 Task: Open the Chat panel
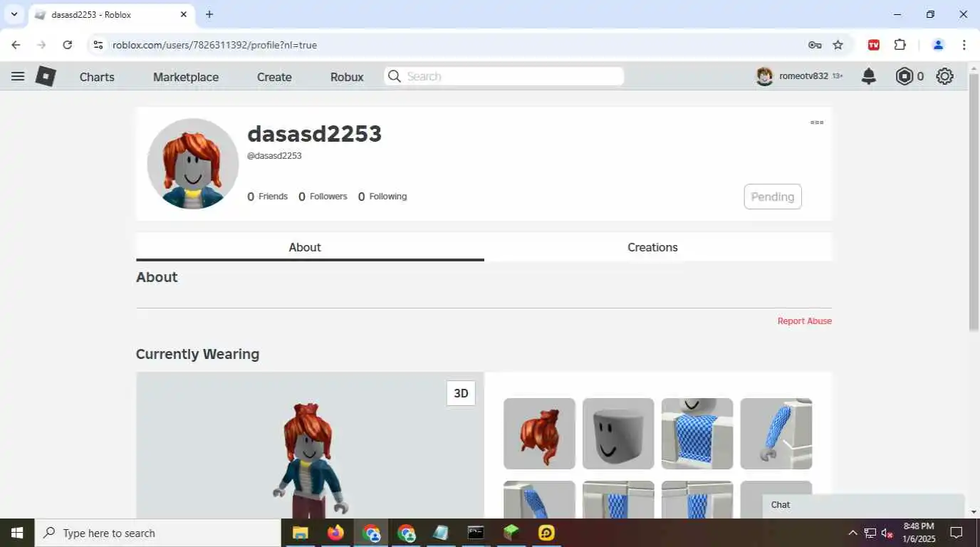pos(863,504)
